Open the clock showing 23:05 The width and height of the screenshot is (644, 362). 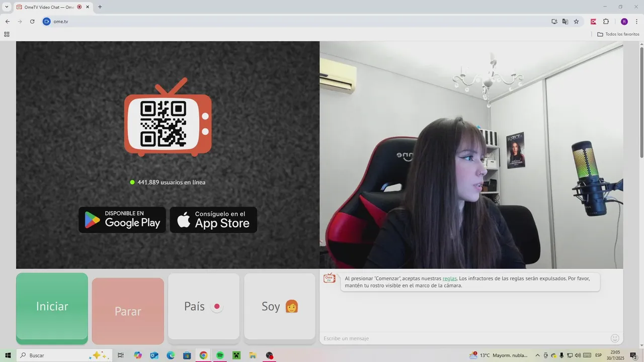click(x=615, y=355)
